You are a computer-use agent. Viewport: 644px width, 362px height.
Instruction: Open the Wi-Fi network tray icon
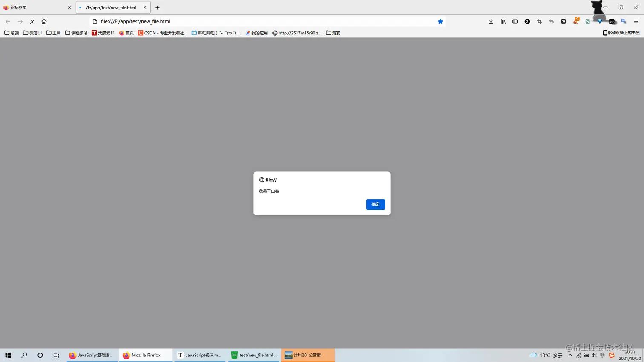click(x=578, y=355)
